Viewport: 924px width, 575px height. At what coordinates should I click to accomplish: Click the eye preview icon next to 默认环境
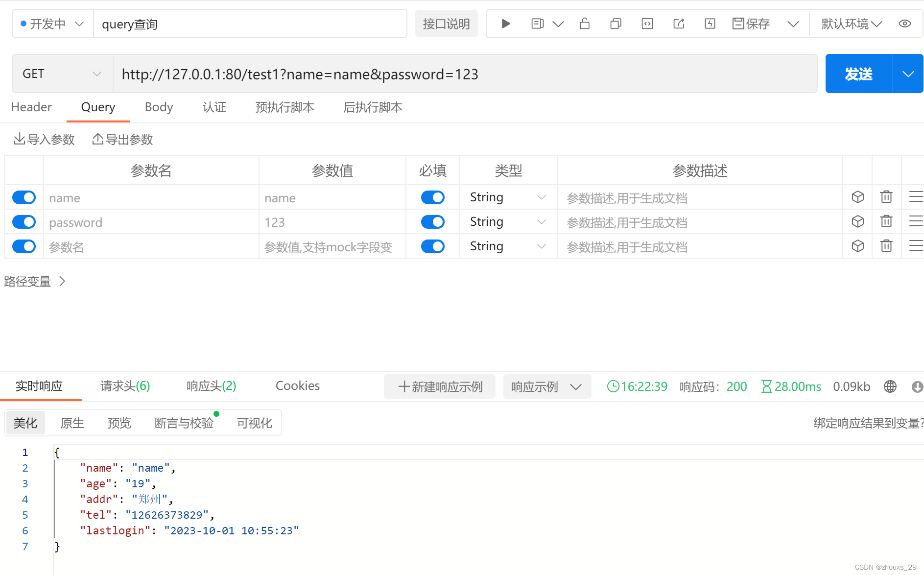click(904, 24)
